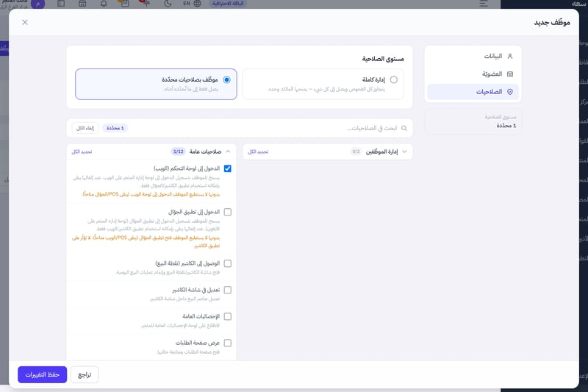Close the new employee dialog
Screen dimensions: 588x392
point(25,23)
